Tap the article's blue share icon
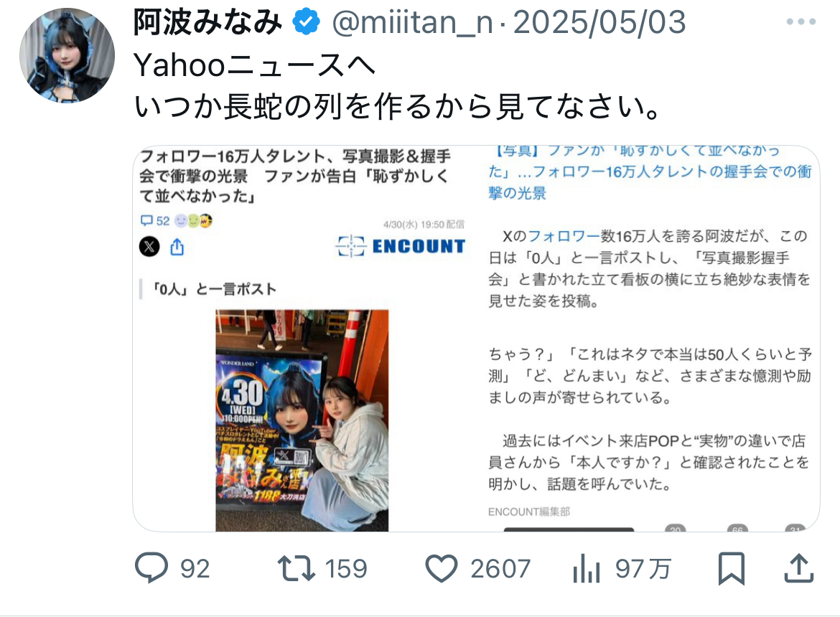This screenshot has width=840, height=617. pyautogui.click(x=177, y=247)
